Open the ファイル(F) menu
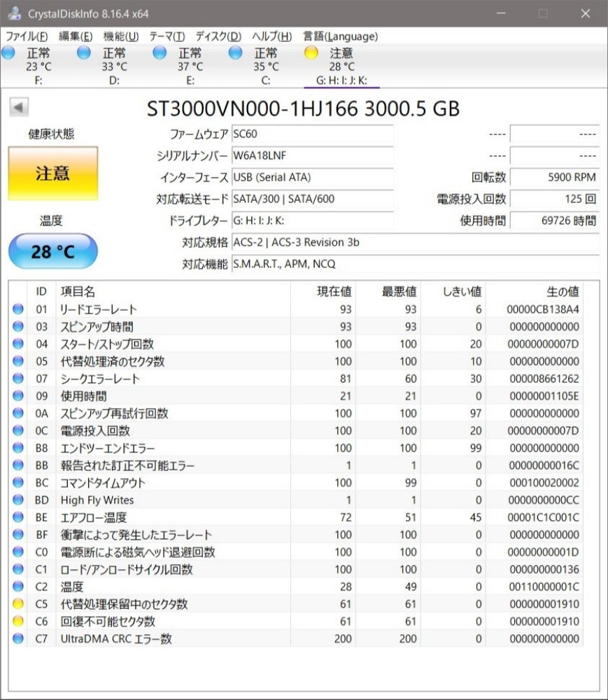608x700 pixels. pyautogui.click(x=27, y=36)
